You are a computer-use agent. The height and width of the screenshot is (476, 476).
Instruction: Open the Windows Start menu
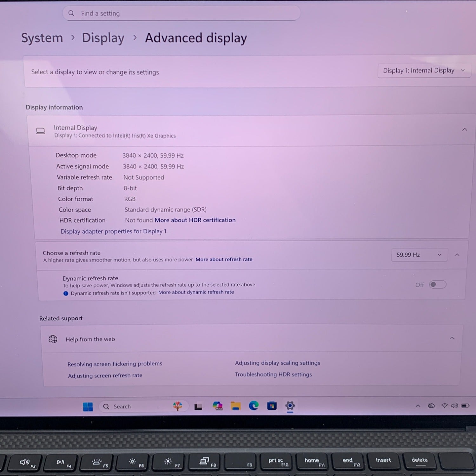tap(88, 407)
